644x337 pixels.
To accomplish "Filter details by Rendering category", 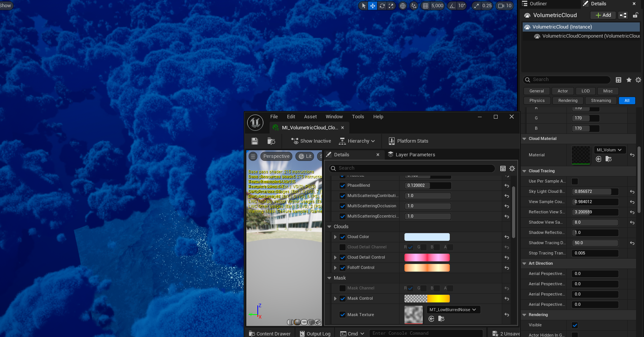I will (568, 100).
